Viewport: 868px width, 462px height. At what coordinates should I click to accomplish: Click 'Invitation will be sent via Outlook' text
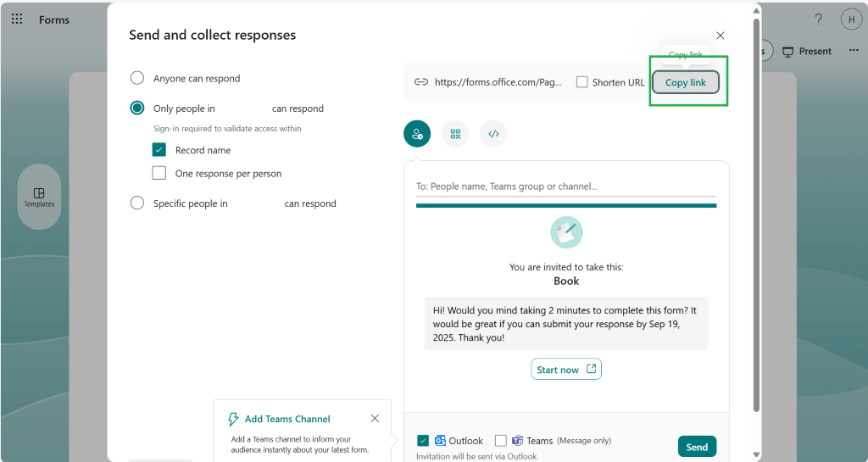coord(476,456)
